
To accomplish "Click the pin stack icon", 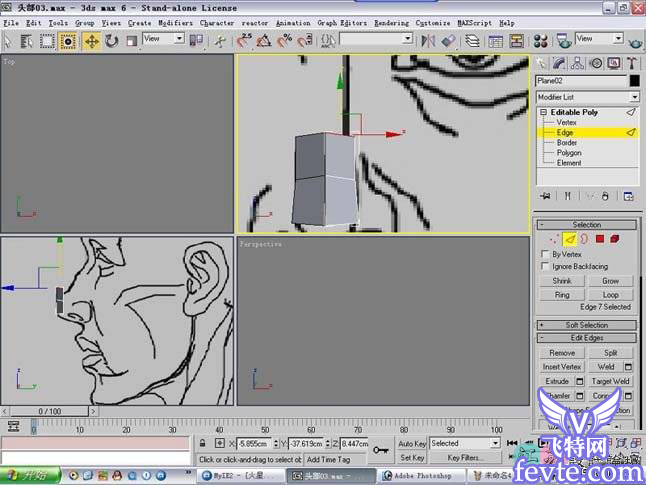I will (546, 195).
